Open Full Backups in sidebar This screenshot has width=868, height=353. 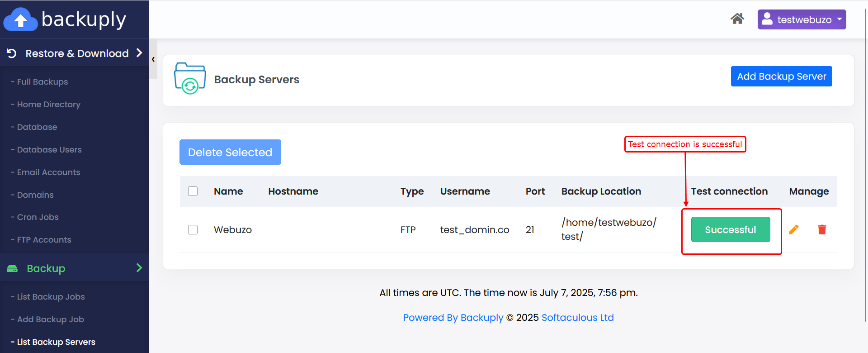pyautogui.click(x=42, y=82)
